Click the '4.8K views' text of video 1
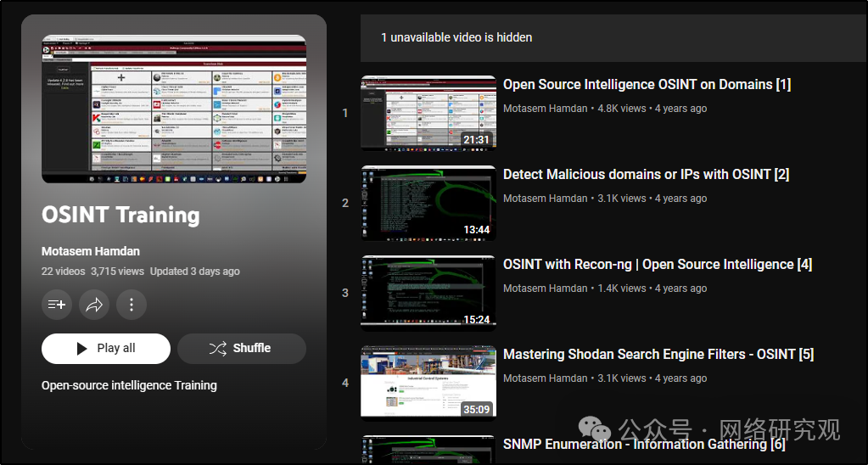Image resolution: width=868 pixels, height=465 pixels. [x=622, y=109]
